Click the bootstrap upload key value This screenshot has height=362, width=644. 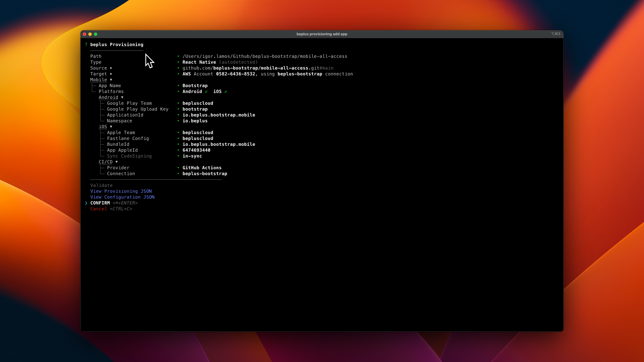[195, 109]
